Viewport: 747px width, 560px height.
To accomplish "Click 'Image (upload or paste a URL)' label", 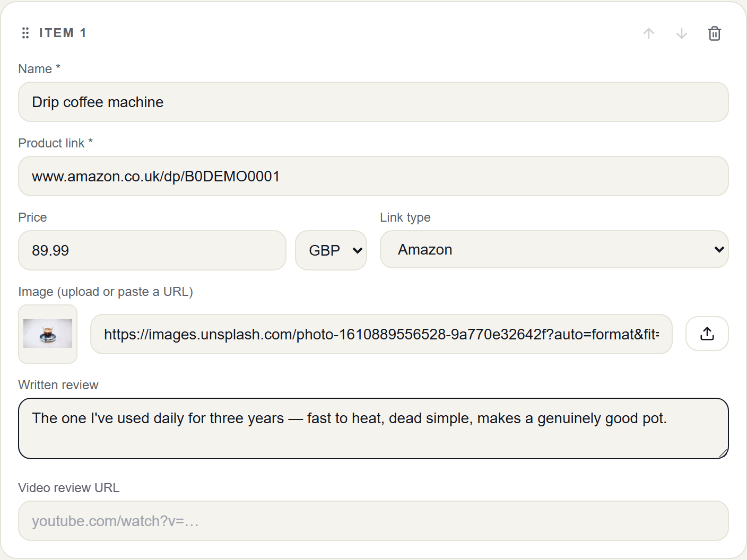I will (106, 292).
